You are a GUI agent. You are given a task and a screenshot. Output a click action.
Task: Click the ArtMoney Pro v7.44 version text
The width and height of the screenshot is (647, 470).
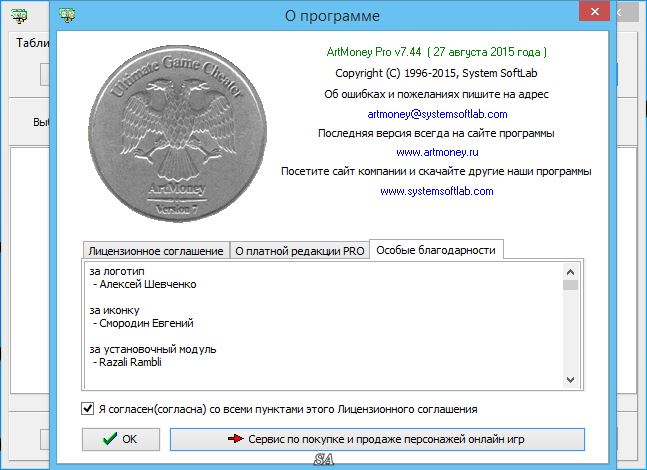pos(437,52)
